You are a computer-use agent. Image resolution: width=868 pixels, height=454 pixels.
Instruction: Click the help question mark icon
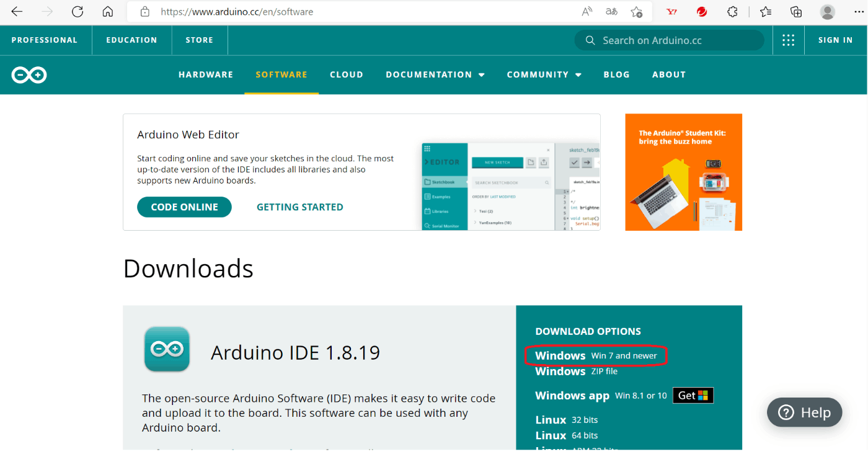[x=786, y=412]
